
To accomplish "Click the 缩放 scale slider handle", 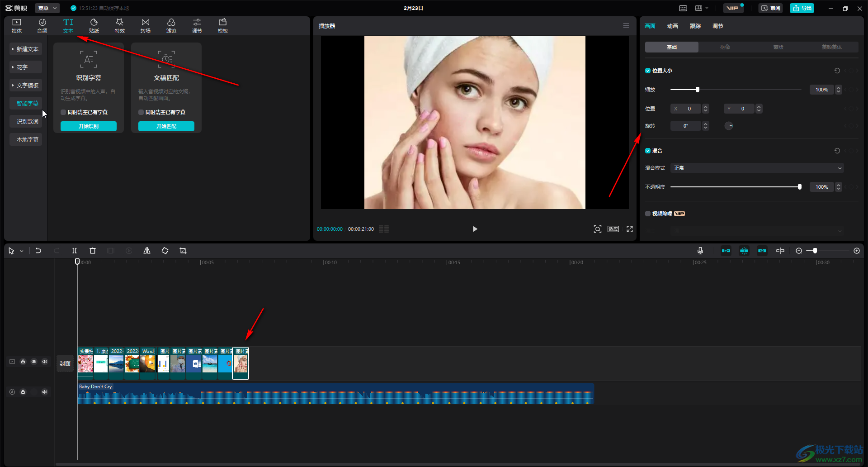I will (x=698, y=90).
